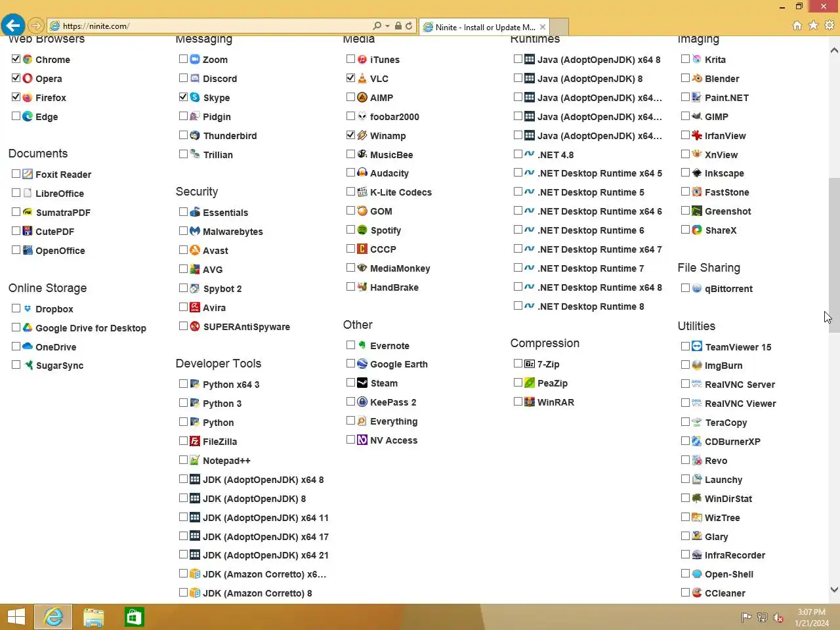
Task: Click the Action Center flag tray icon
Action: click(x=746, y=618)
